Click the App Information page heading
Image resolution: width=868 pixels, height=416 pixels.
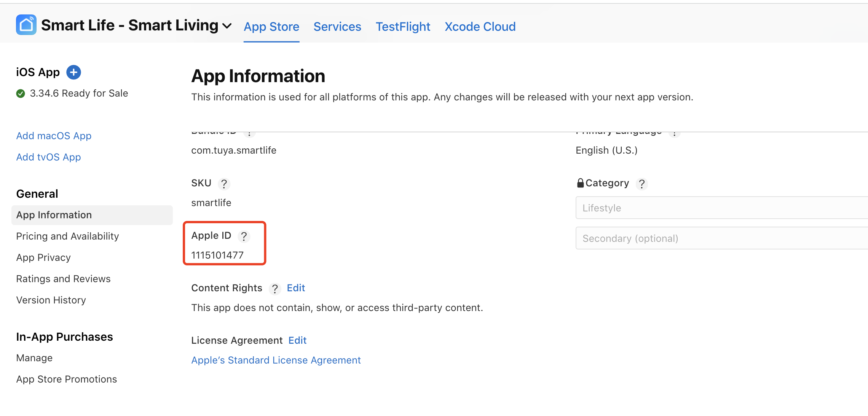258,76
